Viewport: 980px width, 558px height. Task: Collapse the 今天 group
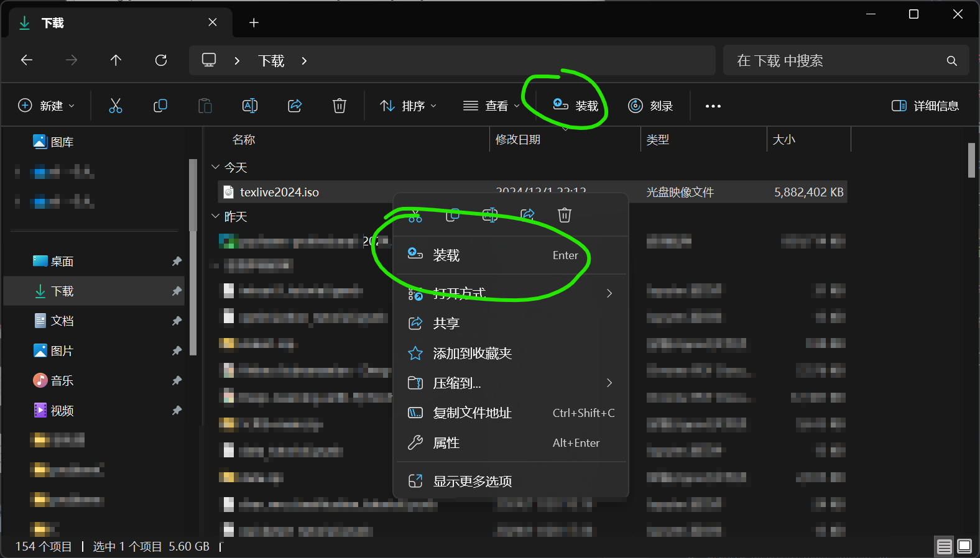pos(216,167)
